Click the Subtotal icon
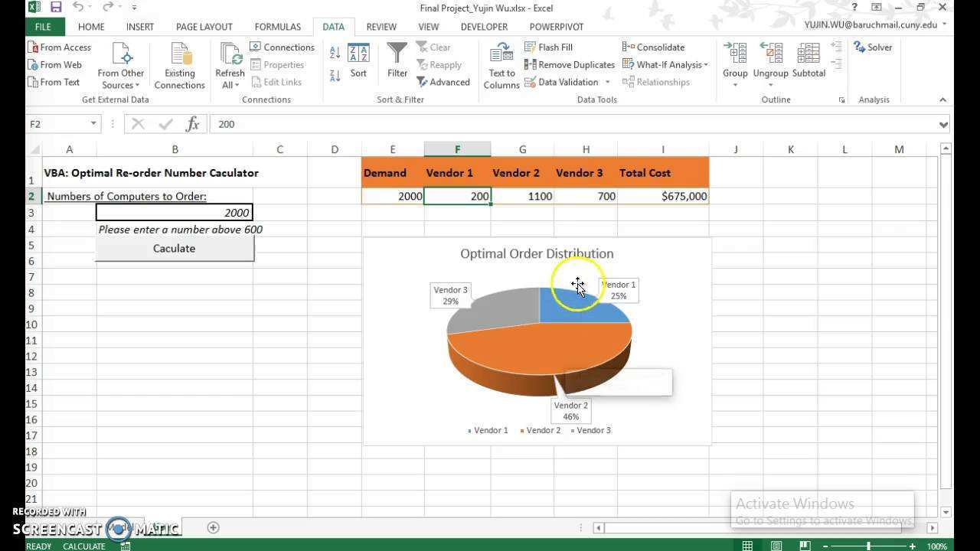 pyautogui.click(x=808, y=61)
